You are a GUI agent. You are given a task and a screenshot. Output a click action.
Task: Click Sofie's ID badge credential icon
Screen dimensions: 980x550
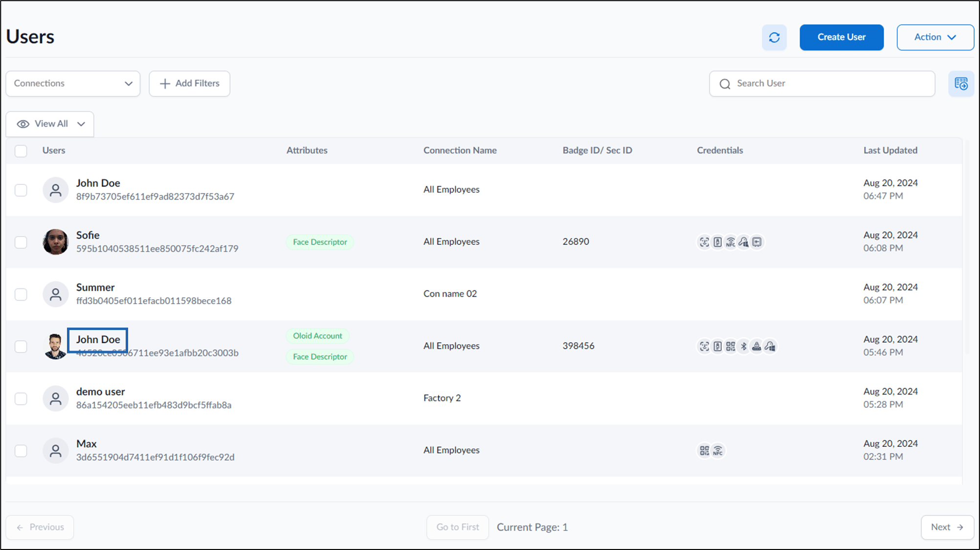coord(717,242)
